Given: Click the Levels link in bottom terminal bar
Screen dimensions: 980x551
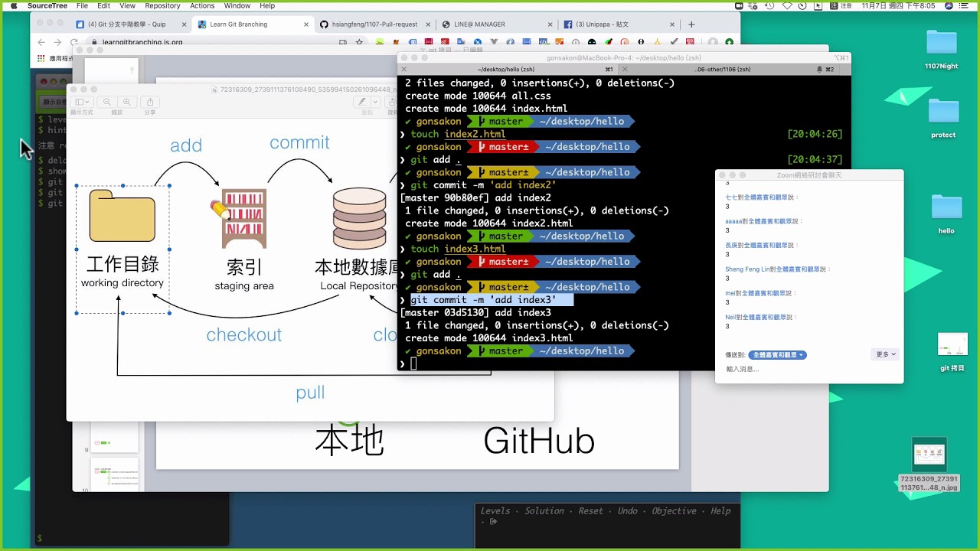Looking at the screenshot, I should click(495, 511).
